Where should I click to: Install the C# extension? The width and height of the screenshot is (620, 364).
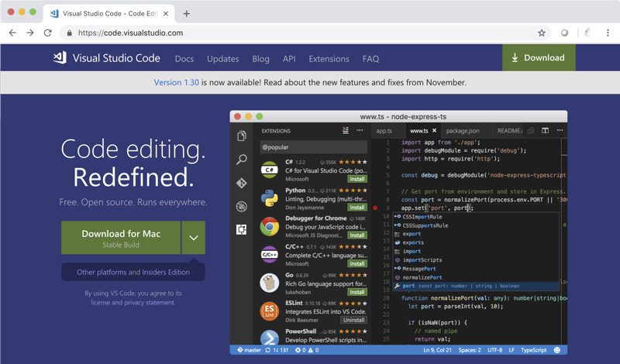357,179
